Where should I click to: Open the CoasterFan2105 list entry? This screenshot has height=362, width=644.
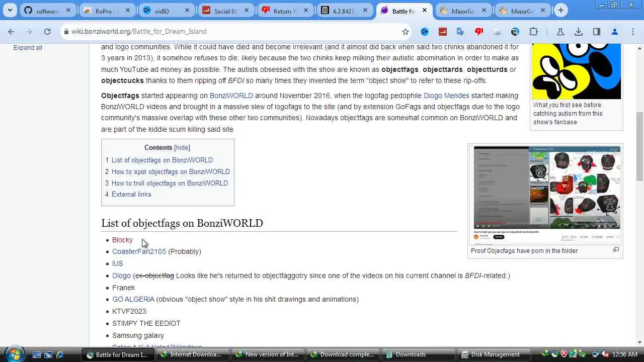click(x=139, y=251)
